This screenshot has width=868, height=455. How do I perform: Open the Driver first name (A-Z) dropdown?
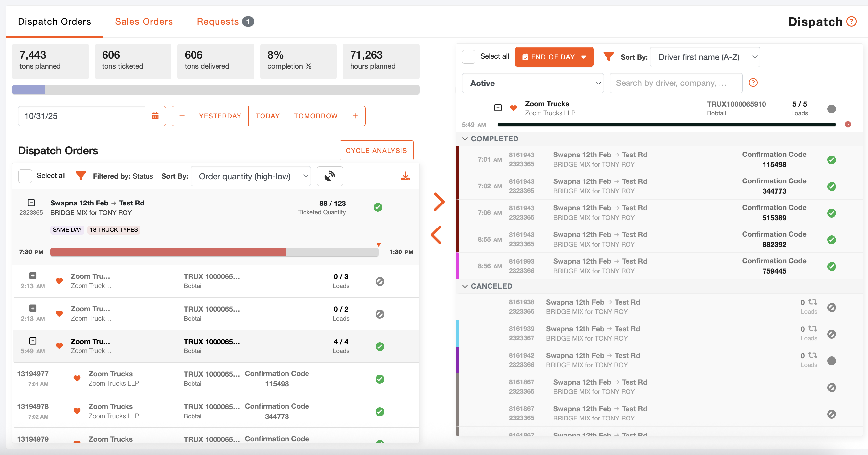click(x=705, y=57)
